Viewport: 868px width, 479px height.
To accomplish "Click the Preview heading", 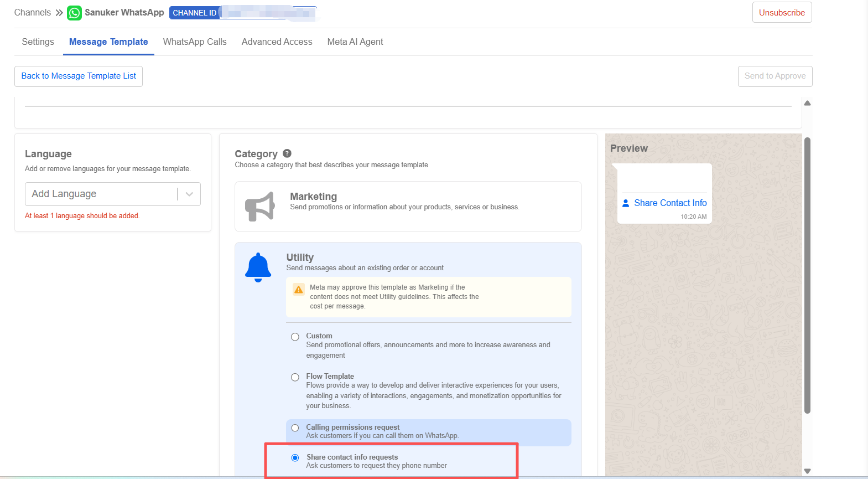I will tap(629, 148).
